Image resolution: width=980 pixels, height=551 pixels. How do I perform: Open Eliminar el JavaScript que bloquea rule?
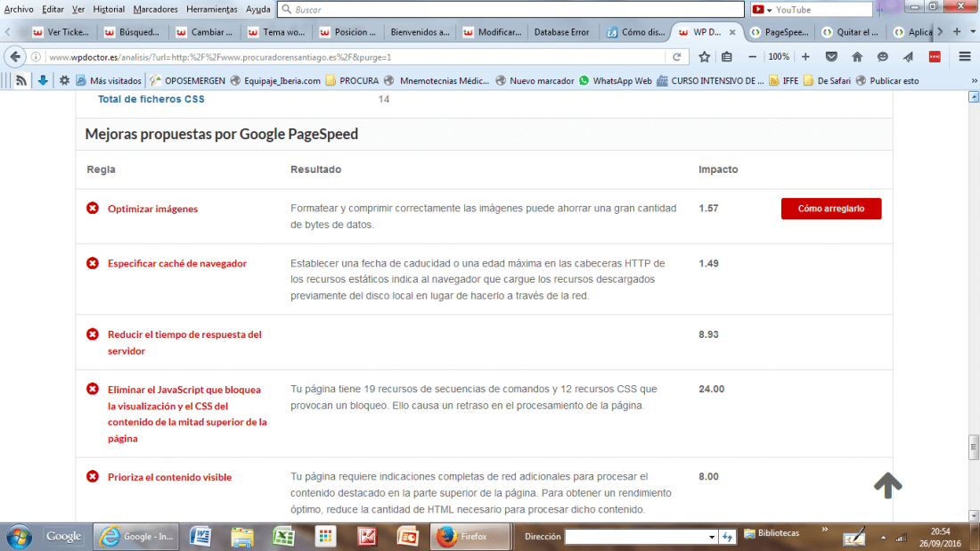187,414
